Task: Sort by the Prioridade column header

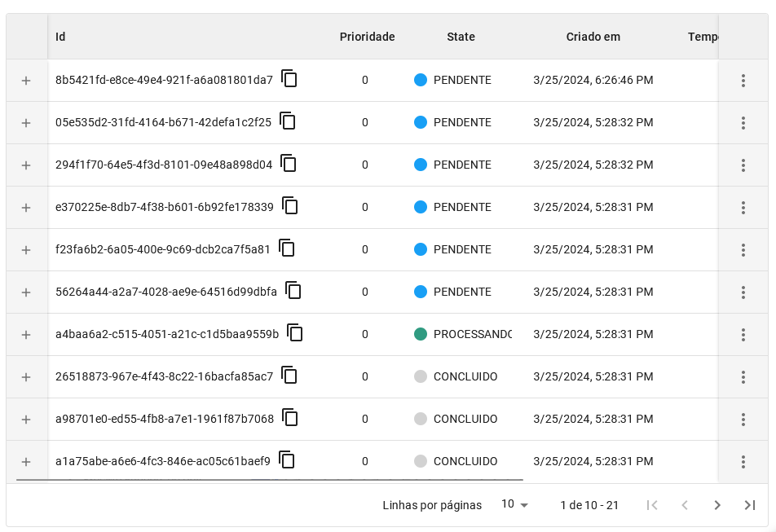Action: (x=367, y=37)
